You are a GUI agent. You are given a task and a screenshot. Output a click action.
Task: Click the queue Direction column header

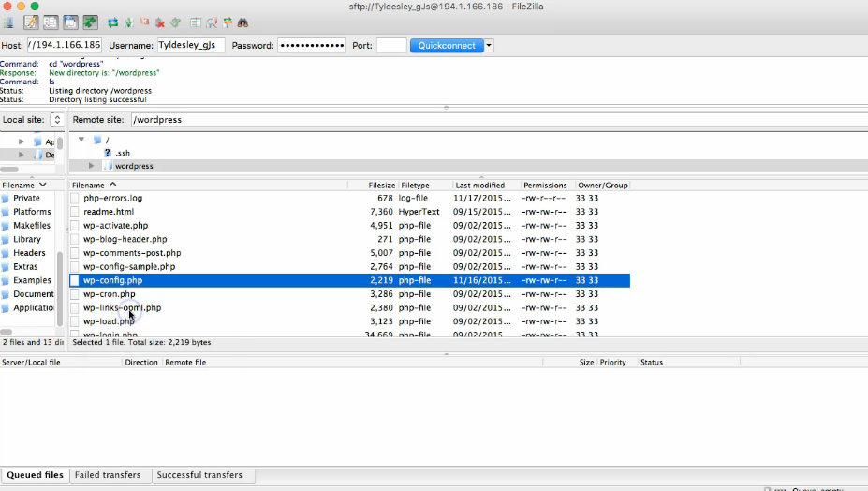click(141, 362)
